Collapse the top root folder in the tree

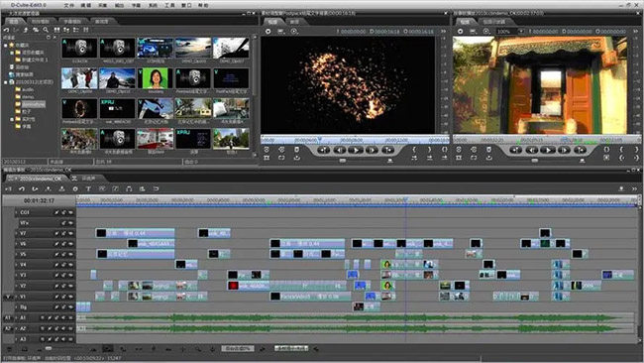[x=6, y=46]
